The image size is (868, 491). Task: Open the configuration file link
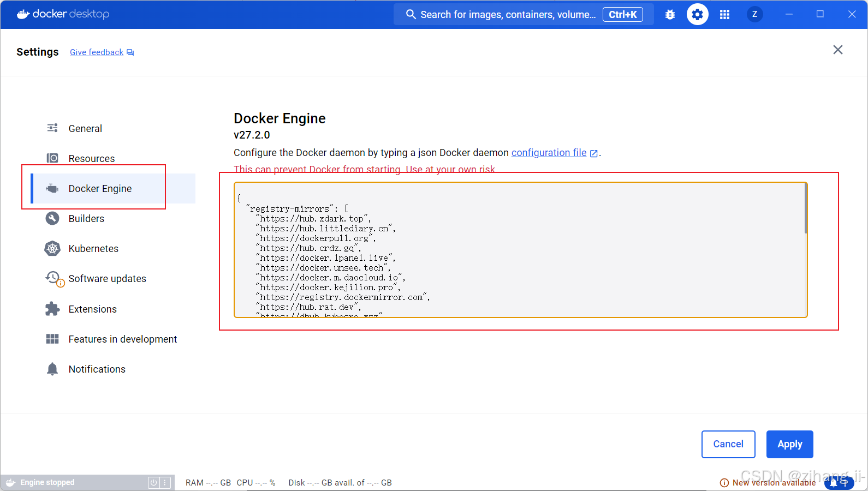[549, 153]
